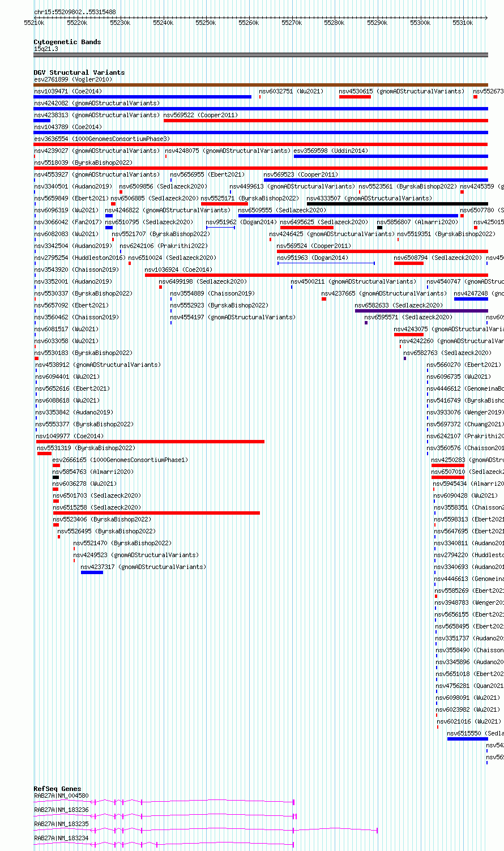Select nsv5531319 (ByrskaBishop2022) label
504x851 pixels.
[x=86, y=448]
